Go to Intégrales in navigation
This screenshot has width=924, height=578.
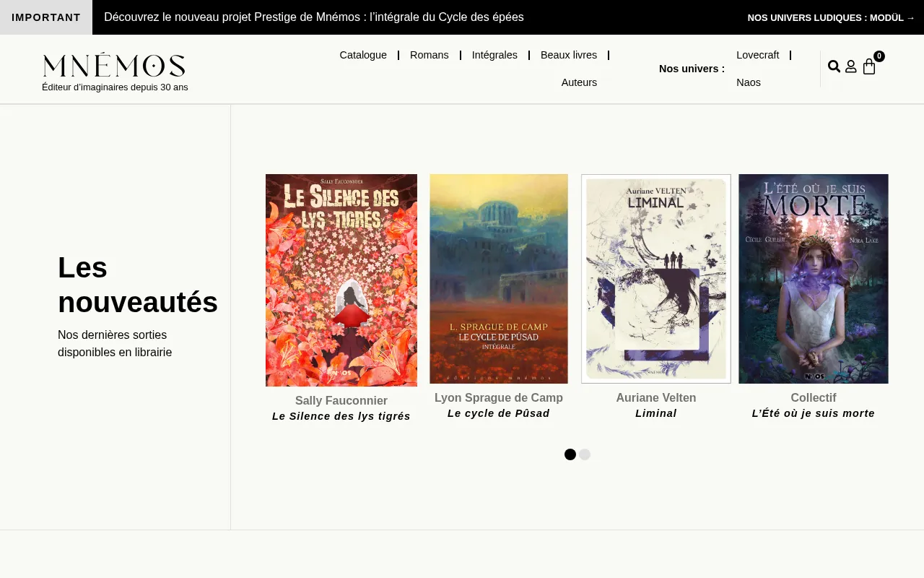pyautogui.click(x=494, y=55)
